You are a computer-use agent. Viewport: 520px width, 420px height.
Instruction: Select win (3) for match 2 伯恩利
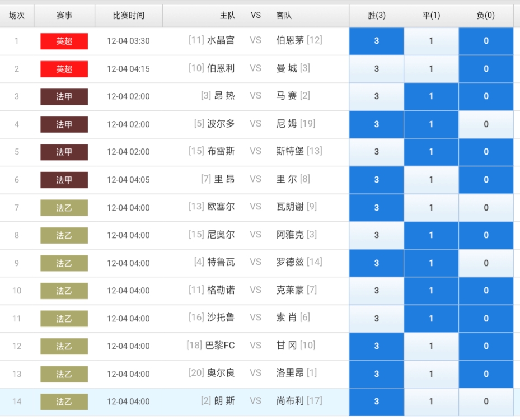[x=376, y=69]
